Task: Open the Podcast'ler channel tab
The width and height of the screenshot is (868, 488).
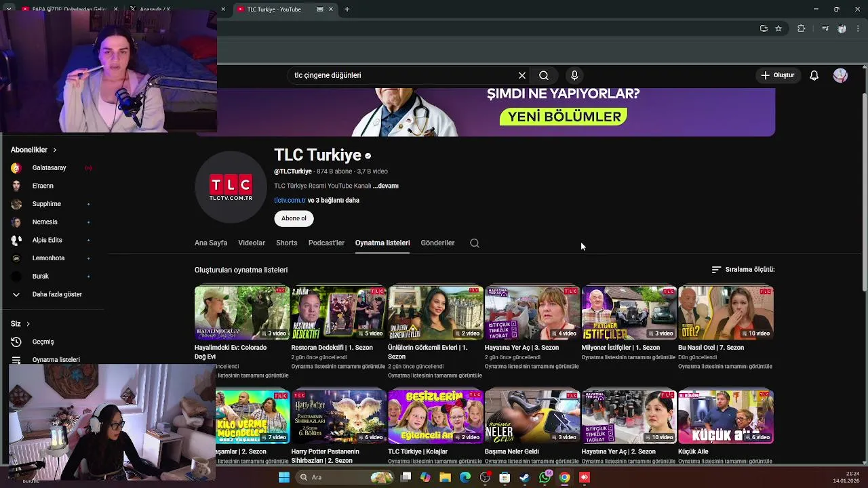Action: tap(326, 243)
